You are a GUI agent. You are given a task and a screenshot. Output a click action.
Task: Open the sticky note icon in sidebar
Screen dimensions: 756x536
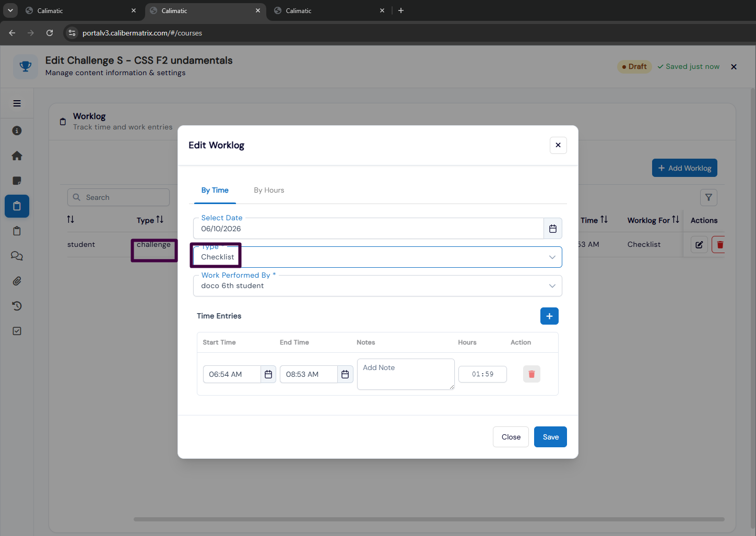[17, 181]
